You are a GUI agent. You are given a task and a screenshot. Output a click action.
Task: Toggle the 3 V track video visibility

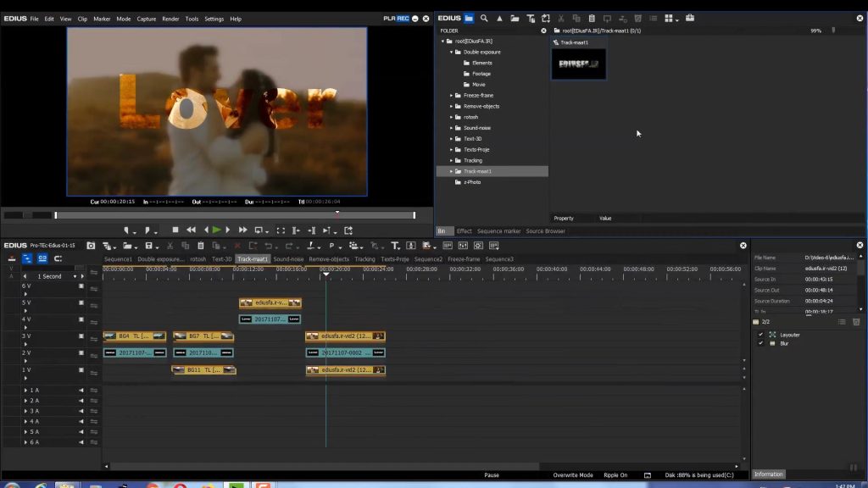(81, 335)
